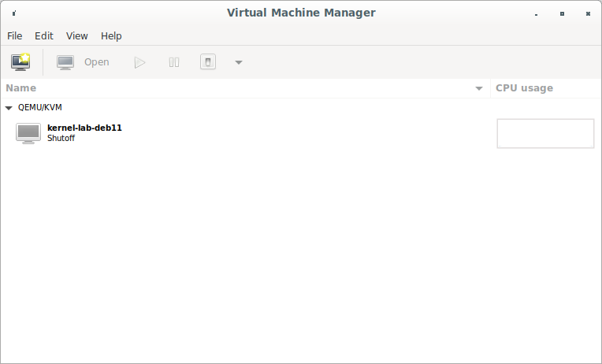Screen dimensions: 602x364
Task: Open the Help menu
Action: point(111,35)
